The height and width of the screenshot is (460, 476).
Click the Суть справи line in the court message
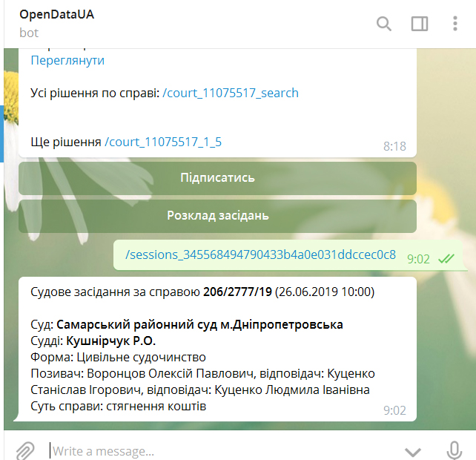[119, 406]
